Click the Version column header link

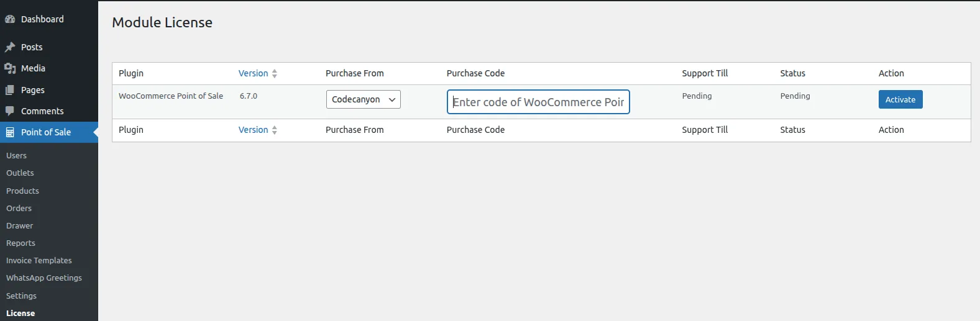tap(253, 73)
